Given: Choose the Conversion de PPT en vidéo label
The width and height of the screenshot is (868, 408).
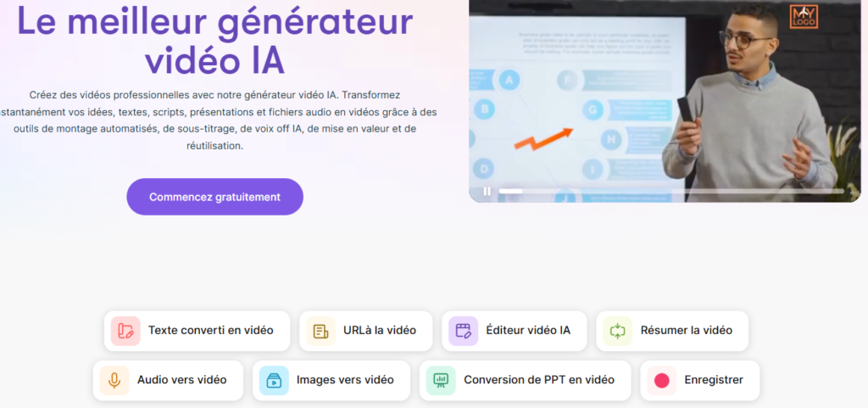Looking at the screenshot, I should tap(538, 380).
